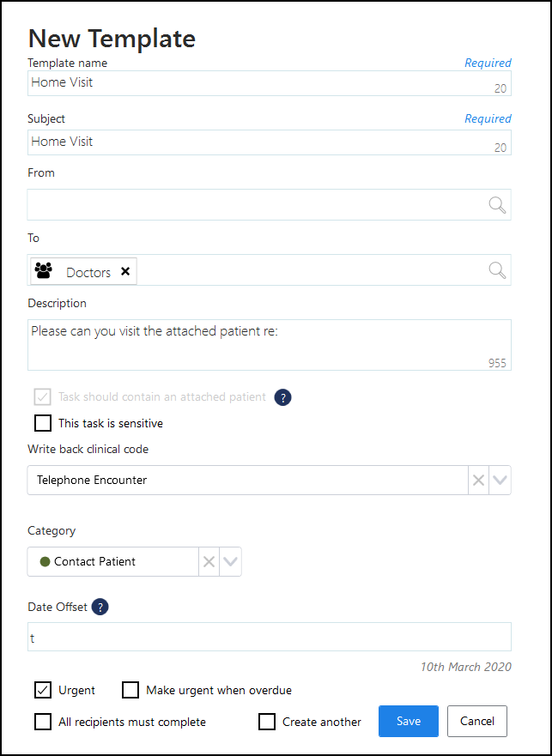Expand the Category dropdown arrow
Screen dimensions: 552x756
(x=230, y=562)
